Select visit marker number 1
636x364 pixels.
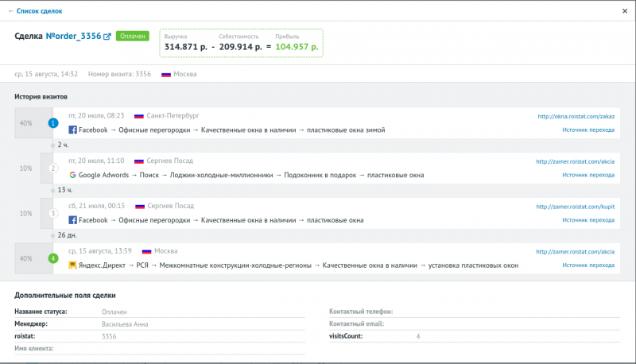53,123
